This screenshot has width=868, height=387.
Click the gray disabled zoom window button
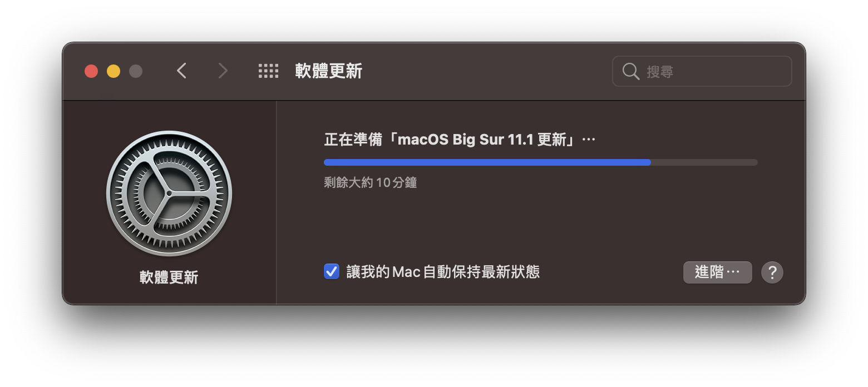pos(136,71)
